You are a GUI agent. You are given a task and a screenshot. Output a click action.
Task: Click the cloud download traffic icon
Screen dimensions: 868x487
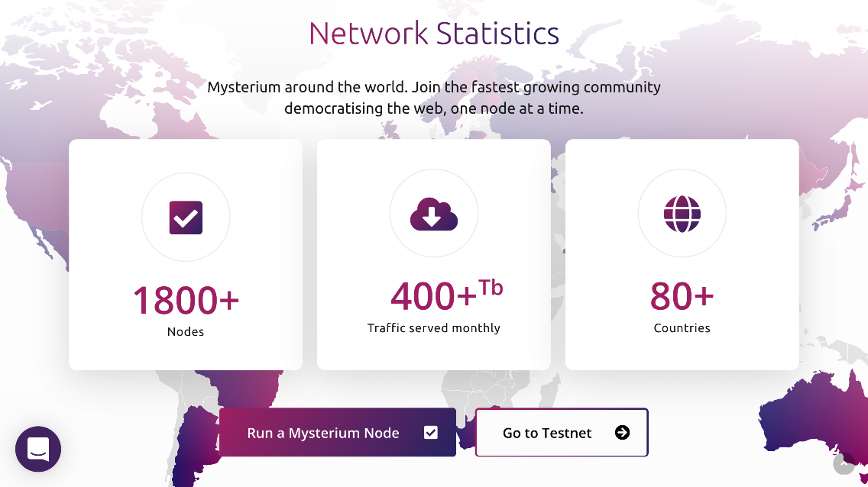[434, 214]
